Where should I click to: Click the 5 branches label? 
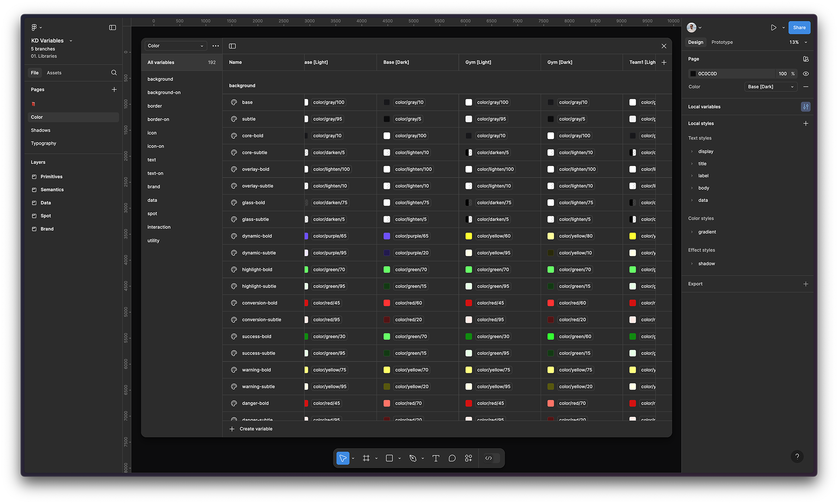tap(43, 49)
